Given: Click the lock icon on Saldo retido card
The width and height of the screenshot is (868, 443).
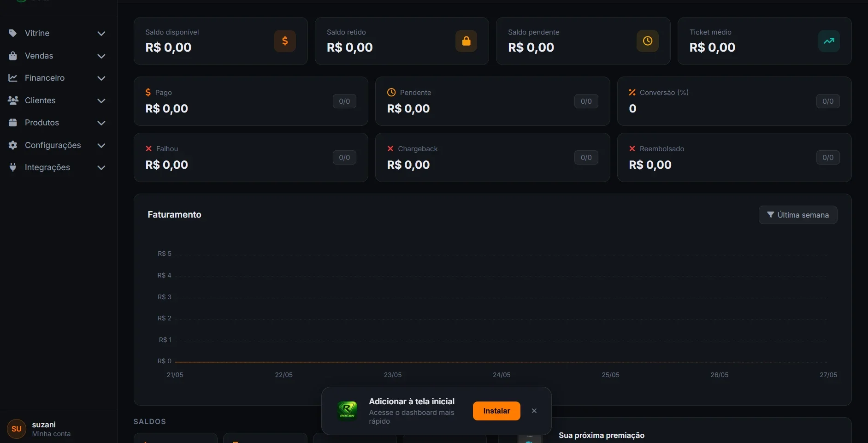Looking at the screenshot, I should (466, 41).
